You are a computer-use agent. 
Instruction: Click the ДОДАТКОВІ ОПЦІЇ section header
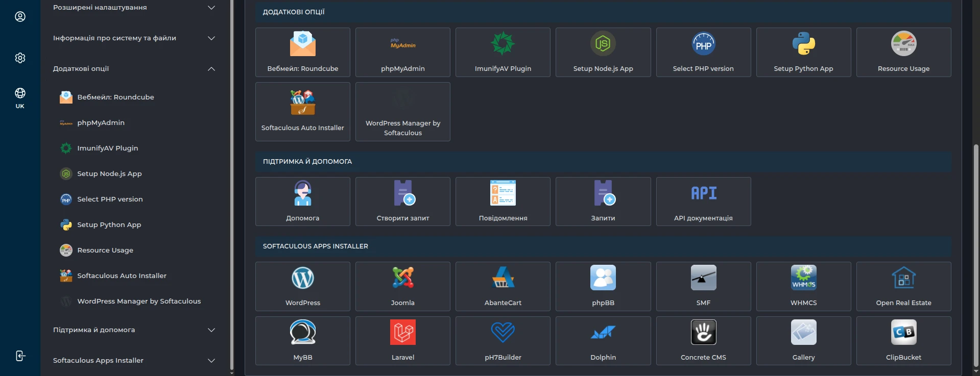click(603, 12)
